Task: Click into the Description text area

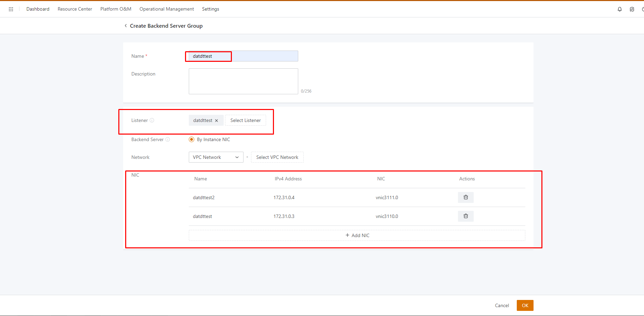Action: click(x=243, y=81)
